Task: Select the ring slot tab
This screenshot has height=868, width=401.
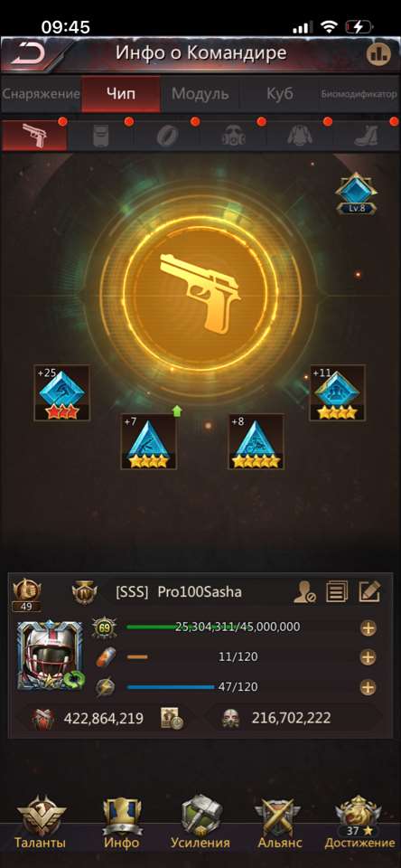Action: pyautogui.click(x=166, y=136)
